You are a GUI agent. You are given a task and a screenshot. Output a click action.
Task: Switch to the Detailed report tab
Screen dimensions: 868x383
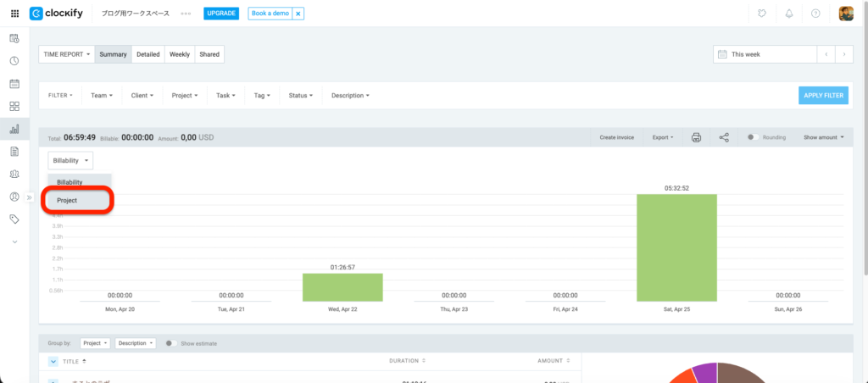tap(147, 54)
